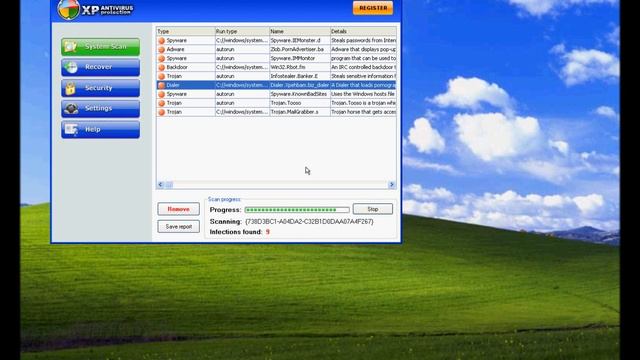The height and width of the screenshot is (360, 640).
Task: Click the Remove button
Action: click(178, 209)
